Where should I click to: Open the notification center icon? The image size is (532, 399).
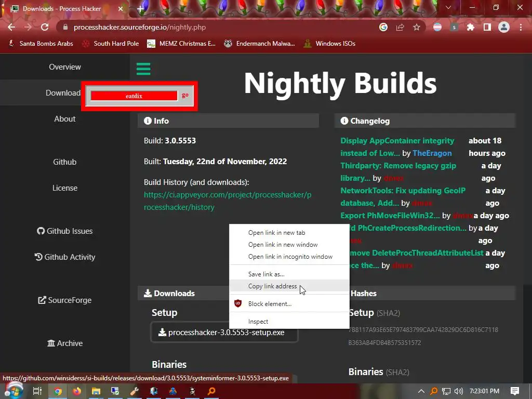[515, 391]
